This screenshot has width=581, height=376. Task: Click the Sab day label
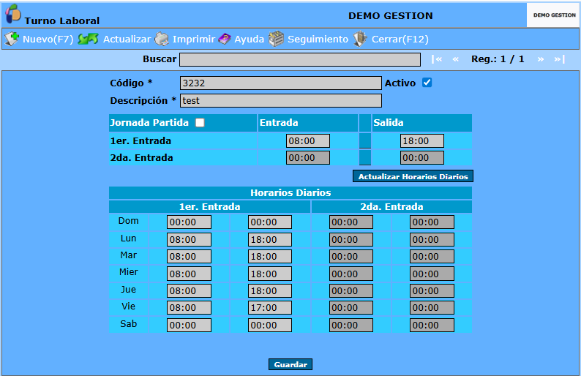(x=128, y=324)
